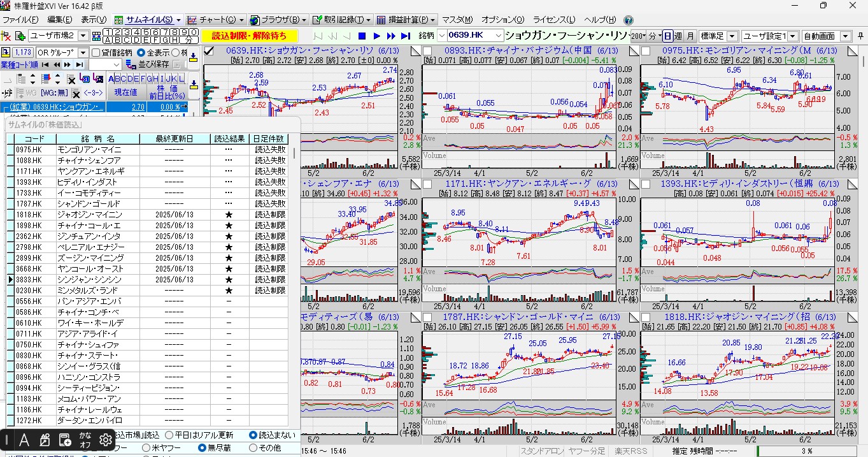Check the 0975.HK chart checkbox
Viewport: 868px width, 457px height.
(646, 51)
